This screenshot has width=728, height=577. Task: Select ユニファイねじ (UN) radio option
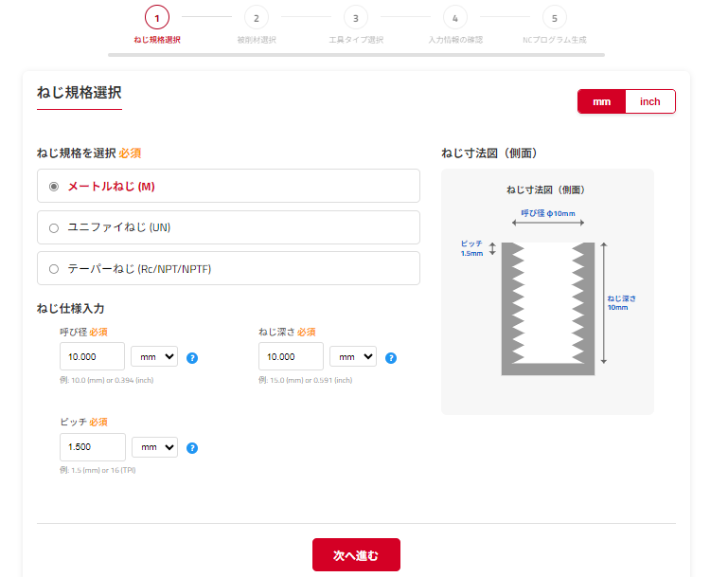tap(54, 227)
